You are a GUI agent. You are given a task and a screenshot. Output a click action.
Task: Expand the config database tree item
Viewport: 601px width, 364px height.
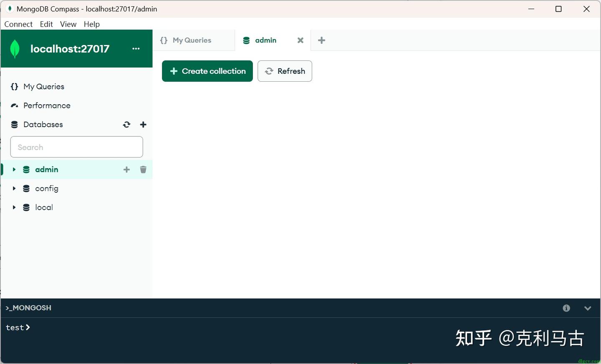14,188
